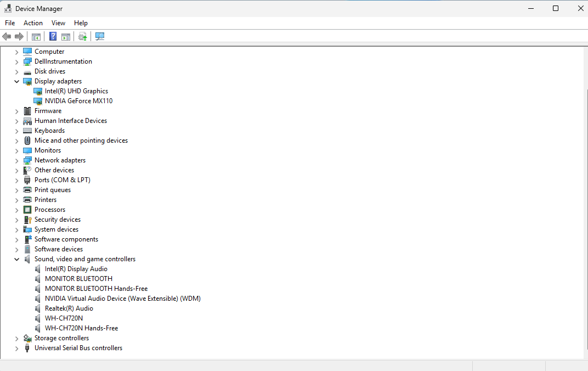Expand the Network adapters node
Screen dimensions: 588x371
pyautogui.click(x=16, y=161)
